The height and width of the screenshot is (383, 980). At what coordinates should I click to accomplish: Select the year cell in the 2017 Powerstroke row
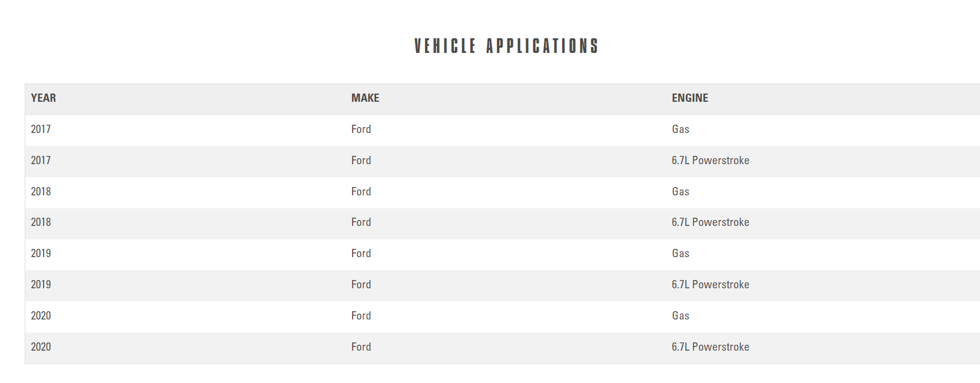[x=41, y=161]
